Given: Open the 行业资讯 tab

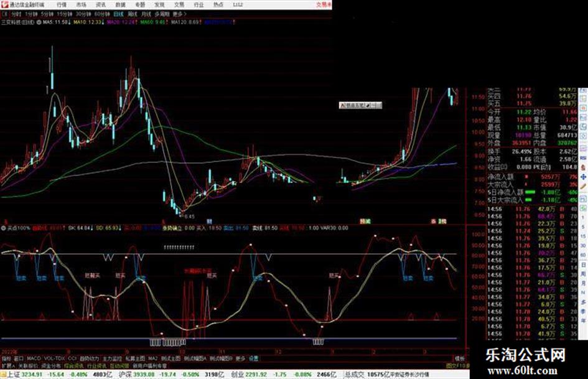Looking at the screenshot, I should coord(96,365).
